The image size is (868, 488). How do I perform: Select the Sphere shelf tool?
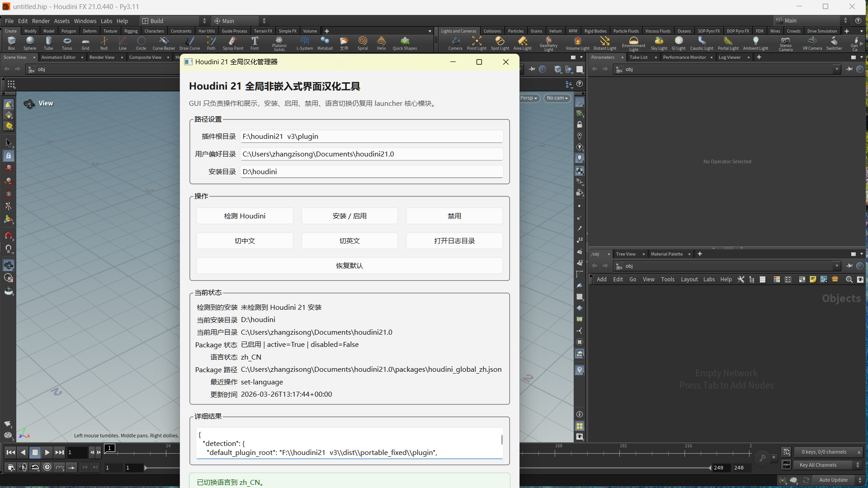30,43
